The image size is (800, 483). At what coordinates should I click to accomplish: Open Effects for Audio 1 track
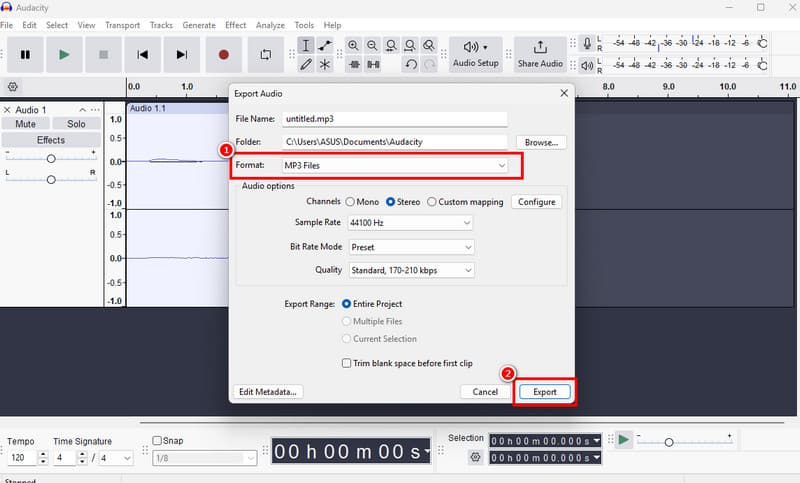51,140
